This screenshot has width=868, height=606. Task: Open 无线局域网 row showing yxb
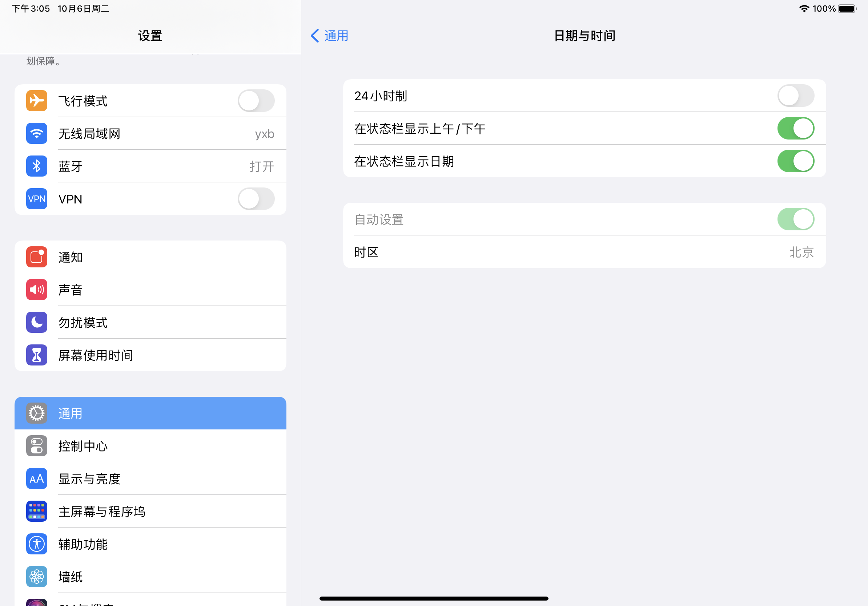point(166,133)
